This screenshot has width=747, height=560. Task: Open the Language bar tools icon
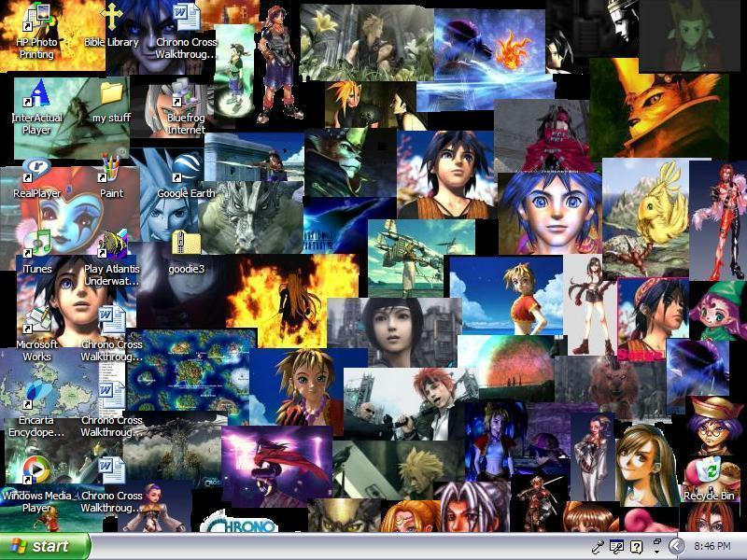point(617,547)
